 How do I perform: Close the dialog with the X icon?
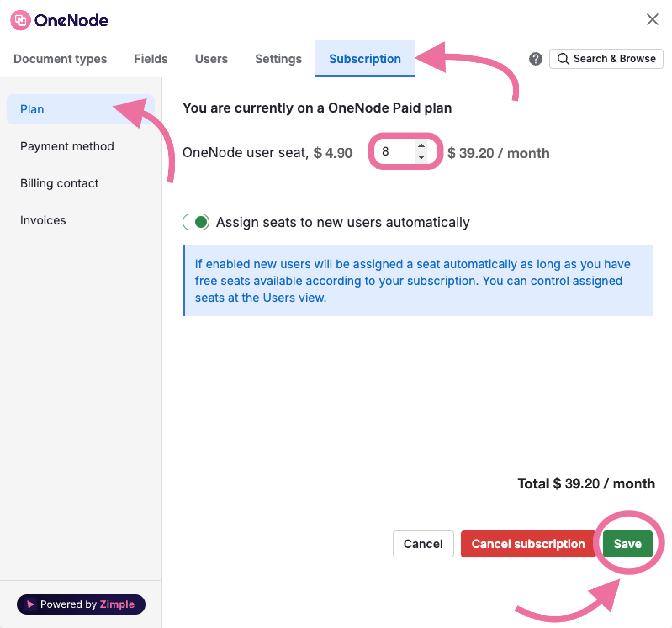[x=652, y=19]
